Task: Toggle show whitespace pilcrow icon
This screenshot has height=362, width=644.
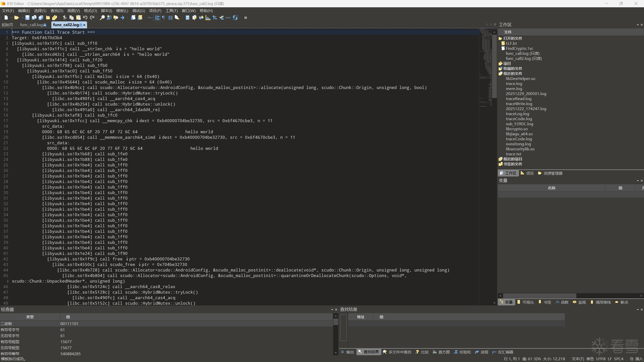Action: pyautogui.click(x=164, y=18)
